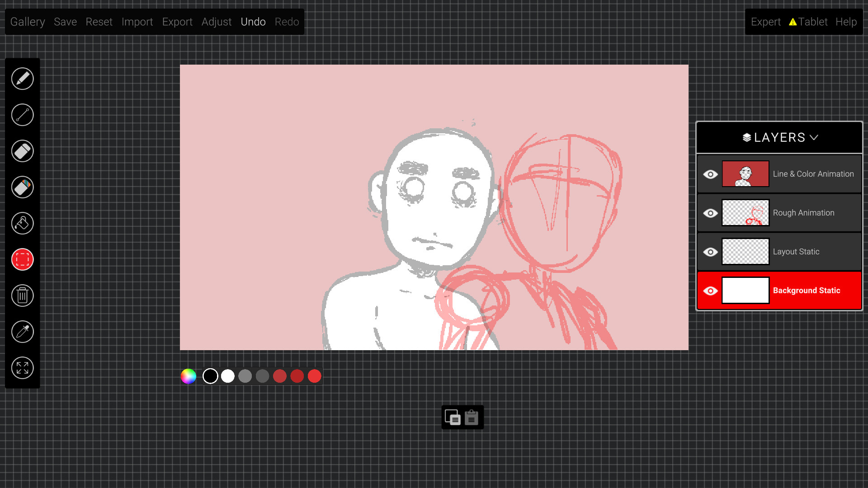868x488 pixels.
Task: Click Undo in the top menu bar
Action: coord(253,22)
